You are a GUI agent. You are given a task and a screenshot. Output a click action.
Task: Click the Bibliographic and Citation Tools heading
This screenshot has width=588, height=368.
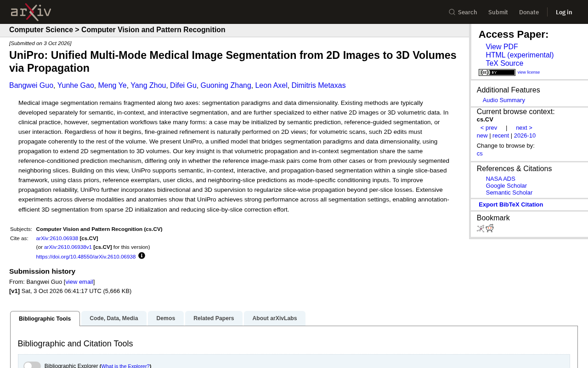(75, 344)
